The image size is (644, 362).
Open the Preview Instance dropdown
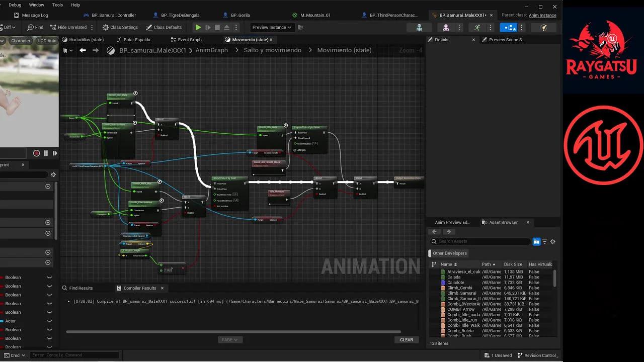[x=271, y=27]
